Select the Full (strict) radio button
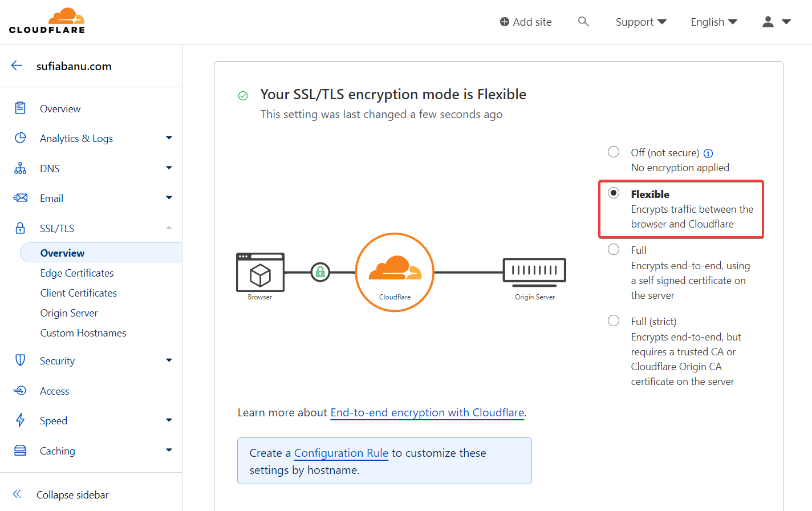 coord(614,321)
